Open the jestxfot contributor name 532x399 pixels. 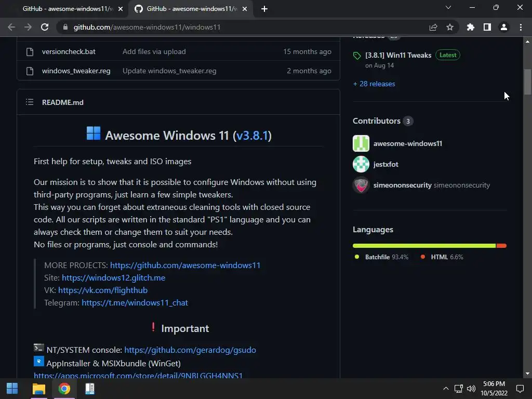386,164
